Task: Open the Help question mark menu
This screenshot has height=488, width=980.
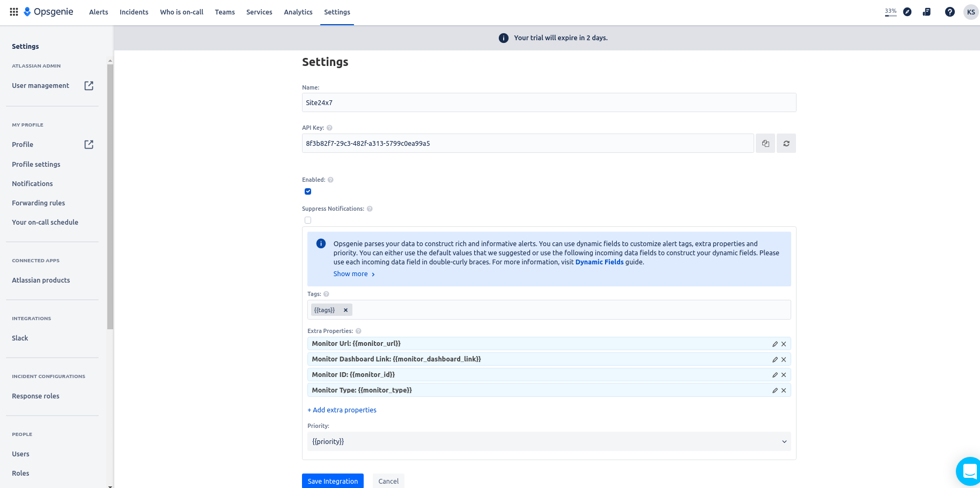Action: 949,12
